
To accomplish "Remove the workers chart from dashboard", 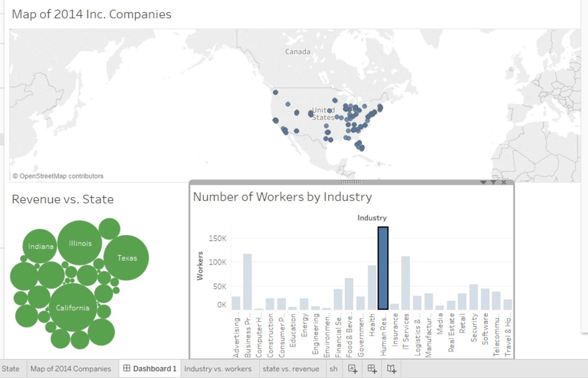I will [504, 182].
